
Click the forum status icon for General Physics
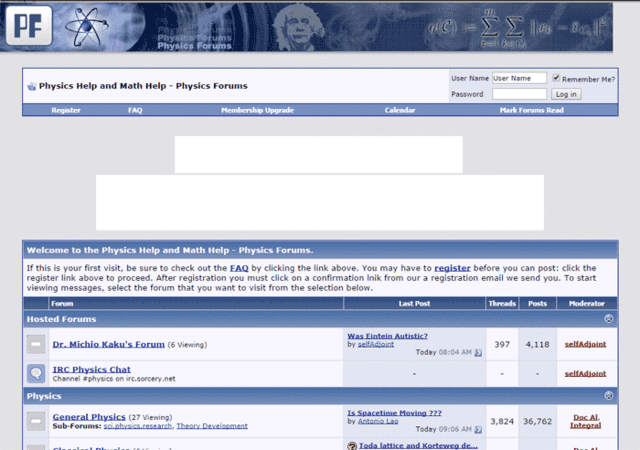coord(36,421)
